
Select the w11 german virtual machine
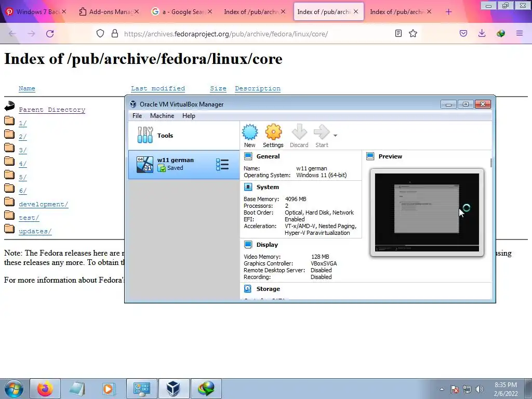click(184, 164)
